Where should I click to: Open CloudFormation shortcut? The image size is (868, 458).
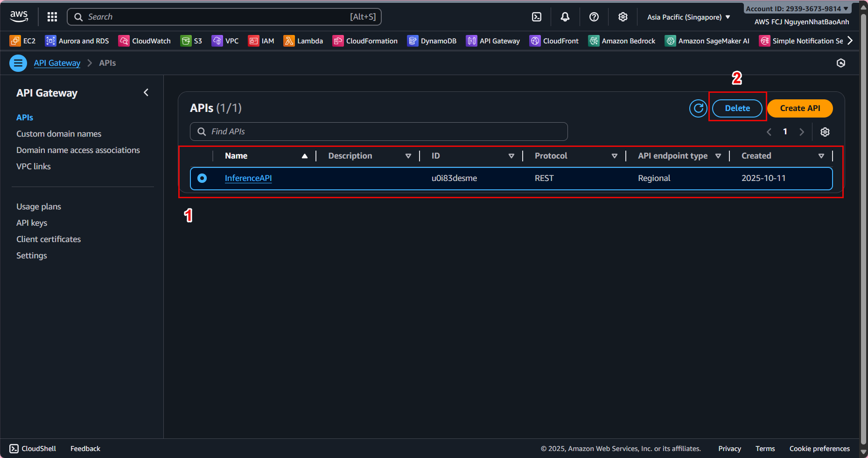coord(365,41)
